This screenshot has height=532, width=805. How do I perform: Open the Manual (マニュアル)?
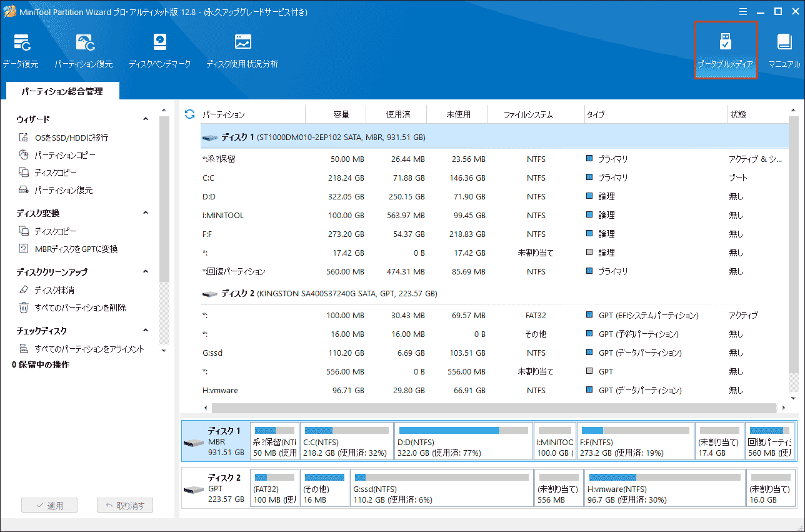tap(784, 51)
